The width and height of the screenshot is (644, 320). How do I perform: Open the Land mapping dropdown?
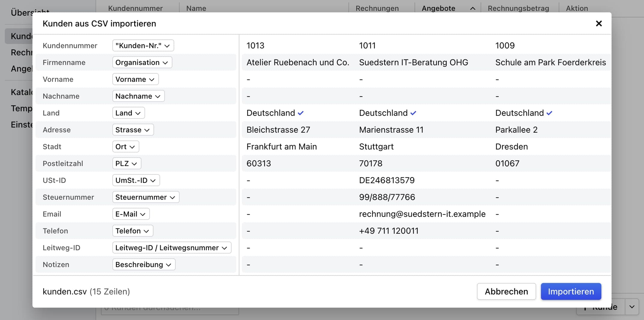click(x=128, y=113)
